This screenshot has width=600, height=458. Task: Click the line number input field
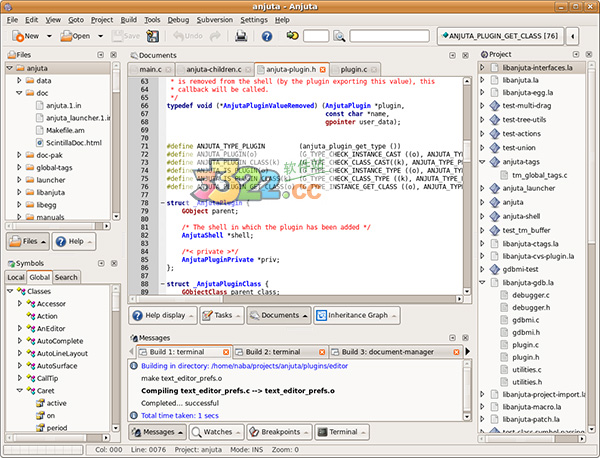316,36
